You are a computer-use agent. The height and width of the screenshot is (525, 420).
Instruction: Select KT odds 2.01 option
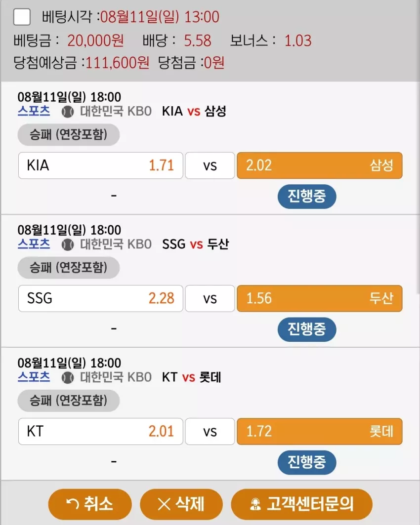[101, 431]
